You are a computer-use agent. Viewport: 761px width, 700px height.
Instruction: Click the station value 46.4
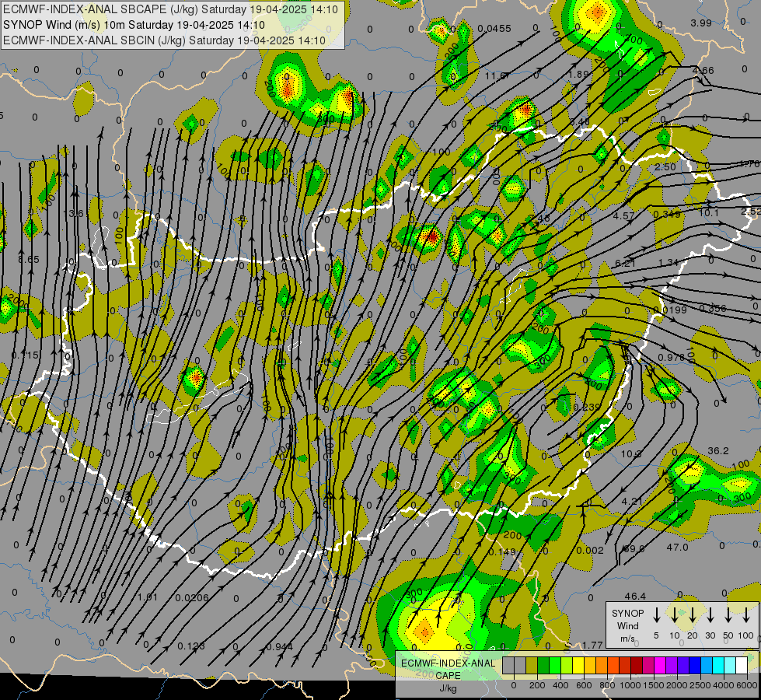click(x=635, y=596)
